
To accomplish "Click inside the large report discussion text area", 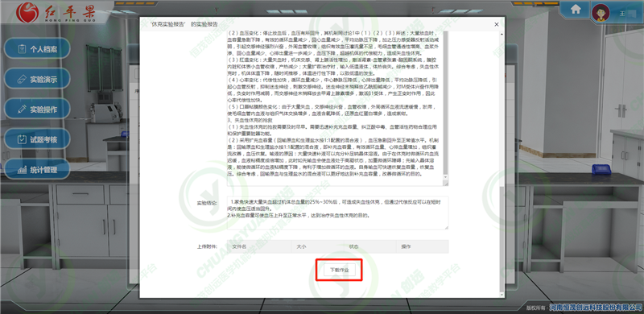I will [335, 109].
